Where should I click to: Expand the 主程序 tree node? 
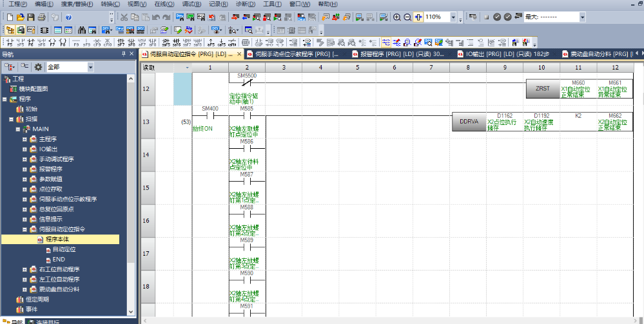tap(24, 139)
